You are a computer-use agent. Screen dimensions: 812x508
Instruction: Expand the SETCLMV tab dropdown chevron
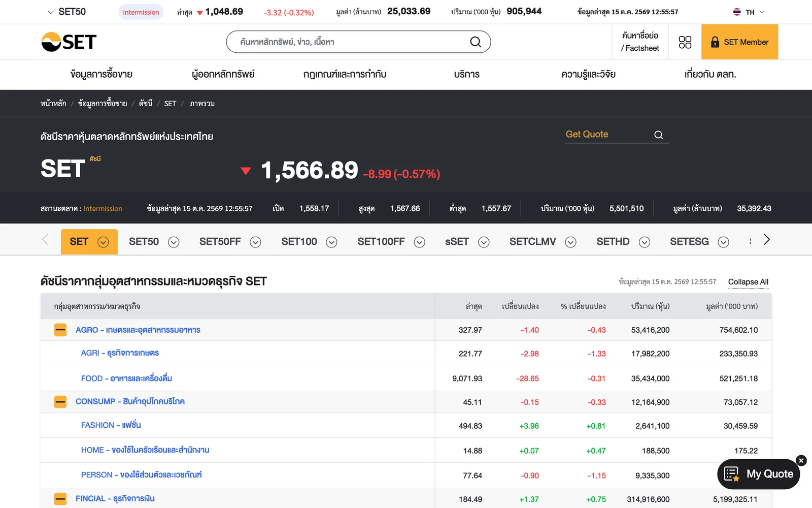[570, 242]
